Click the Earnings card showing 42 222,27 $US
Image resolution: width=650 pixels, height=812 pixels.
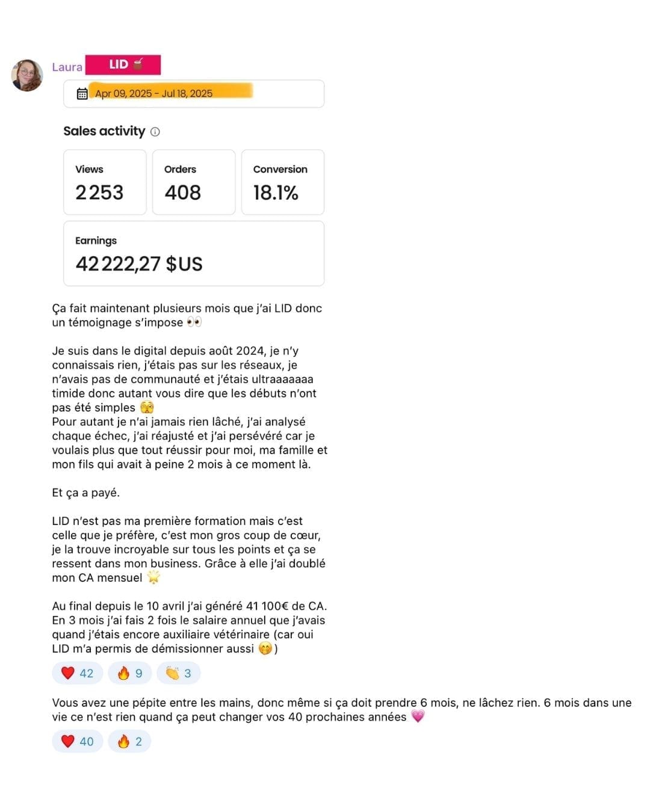click(193, 253)
